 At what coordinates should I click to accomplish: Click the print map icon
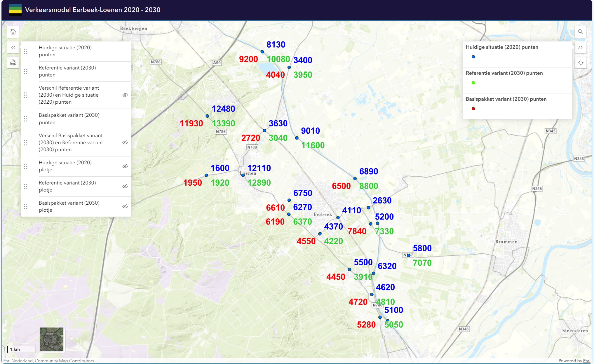[13, 62]
